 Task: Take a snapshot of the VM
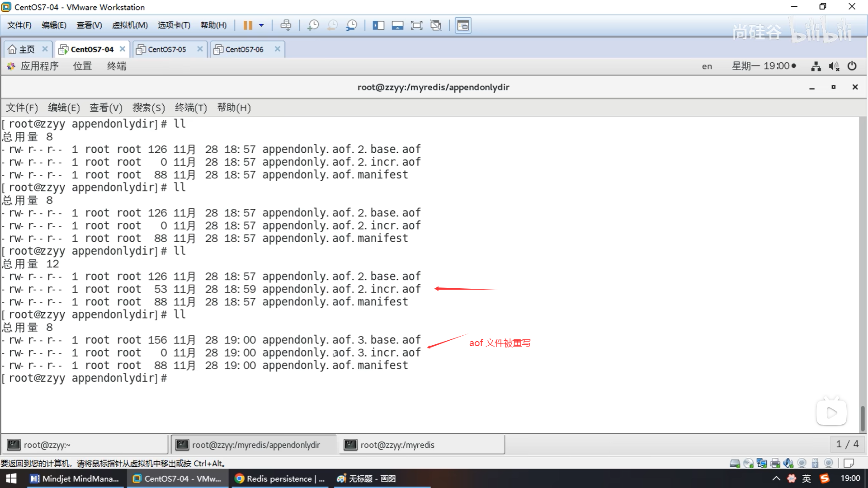(x=313, y=25)
